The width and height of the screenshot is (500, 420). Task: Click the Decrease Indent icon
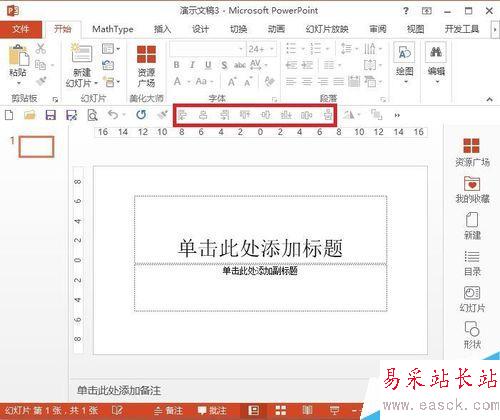pyautogui.click(x=291, y=65)
